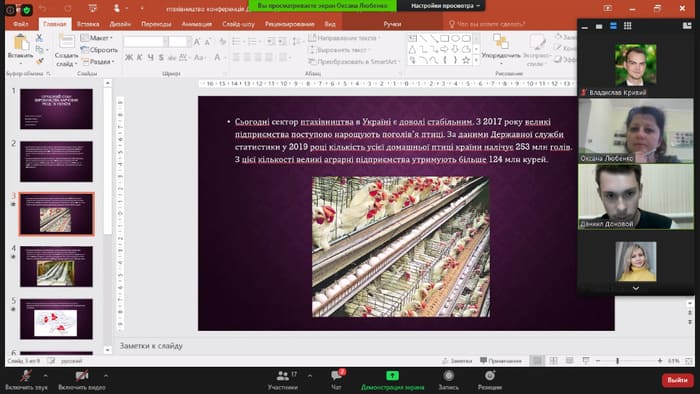This screenshot has height=394, width=700.
Task: Click side-by-side layout icon in video panel
Action: point(687,26)
